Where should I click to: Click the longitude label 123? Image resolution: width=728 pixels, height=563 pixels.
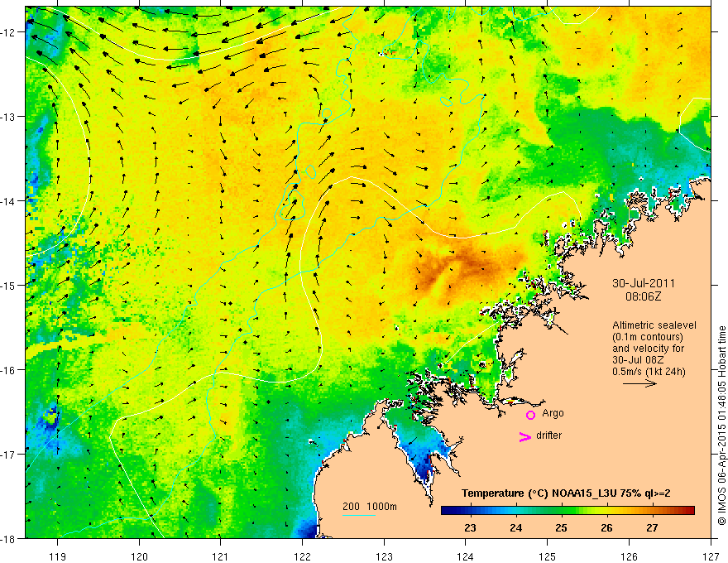[x=384, y=556]
